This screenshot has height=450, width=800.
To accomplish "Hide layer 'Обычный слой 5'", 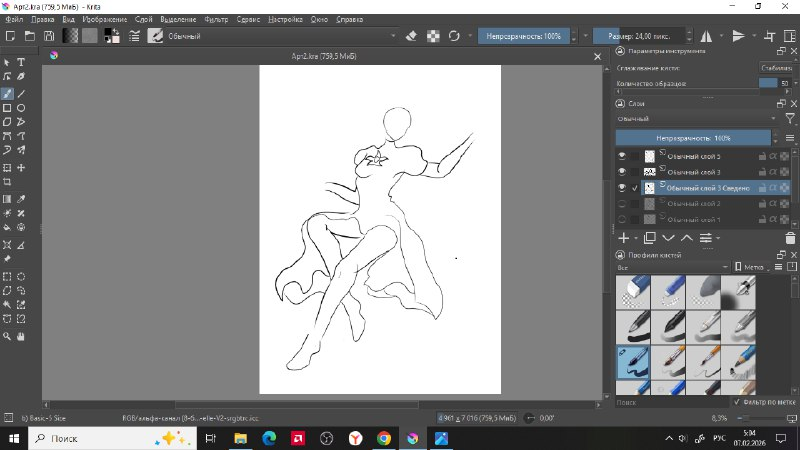I will [622, 156].
